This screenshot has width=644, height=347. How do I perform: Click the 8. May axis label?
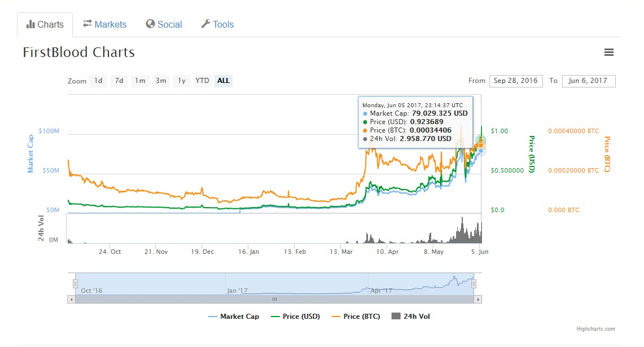[x=433, y=252]
